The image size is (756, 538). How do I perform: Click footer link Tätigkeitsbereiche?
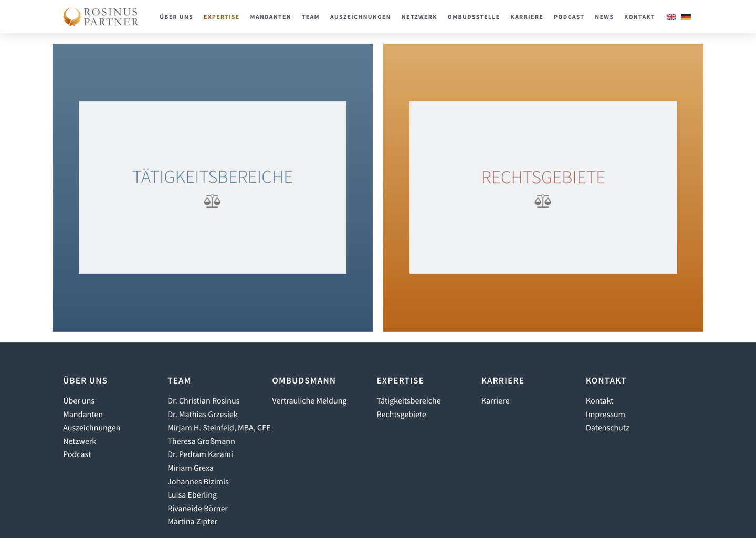point(408,400)
